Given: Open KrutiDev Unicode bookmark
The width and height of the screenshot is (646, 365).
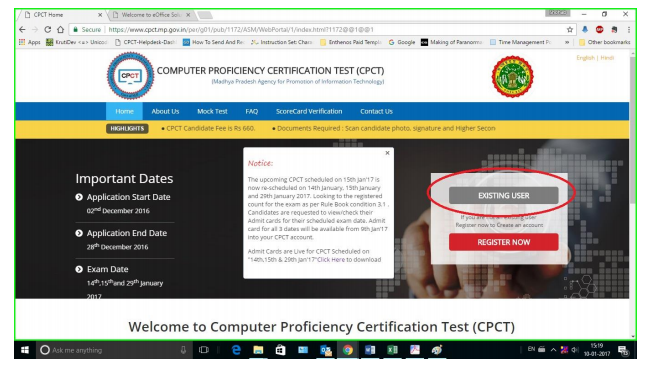Looking at the screenshot, I should (x=77, y=42).
